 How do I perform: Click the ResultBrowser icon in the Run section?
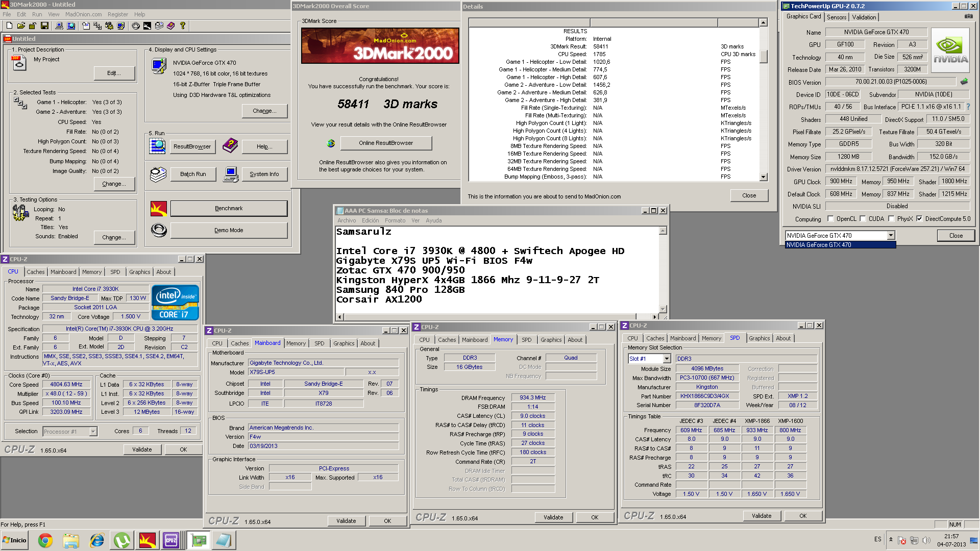pyautogui.click(x=158, y=146)
